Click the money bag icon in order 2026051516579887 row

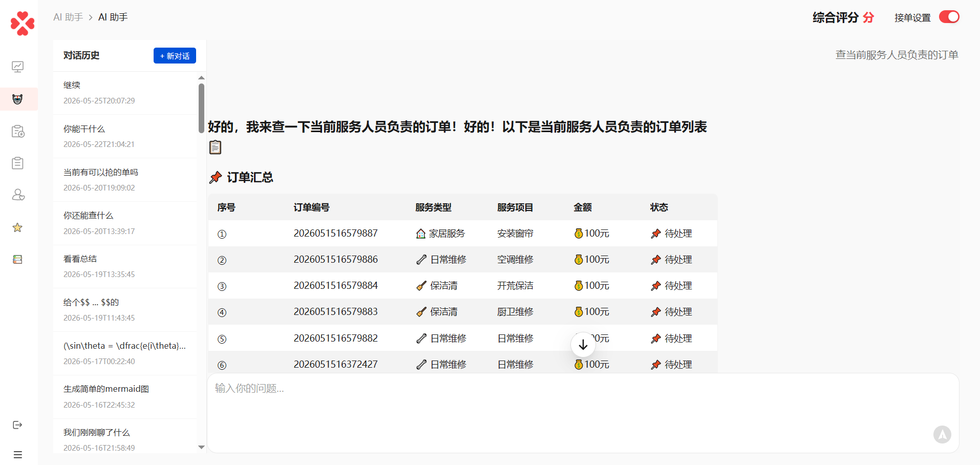tap(579, 234)
